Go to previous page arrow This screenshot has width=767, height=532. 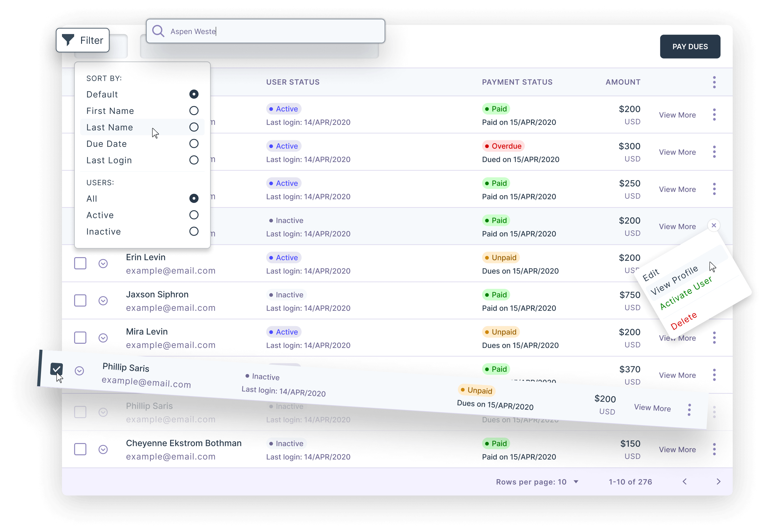(x=685, y=482)
